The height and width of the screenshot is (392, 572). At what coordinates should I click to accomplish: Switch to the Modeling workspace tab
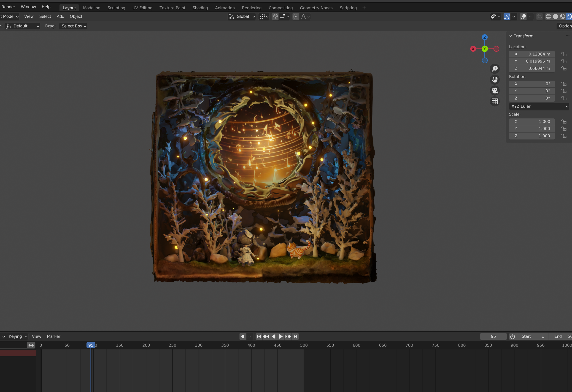[92, 8]
